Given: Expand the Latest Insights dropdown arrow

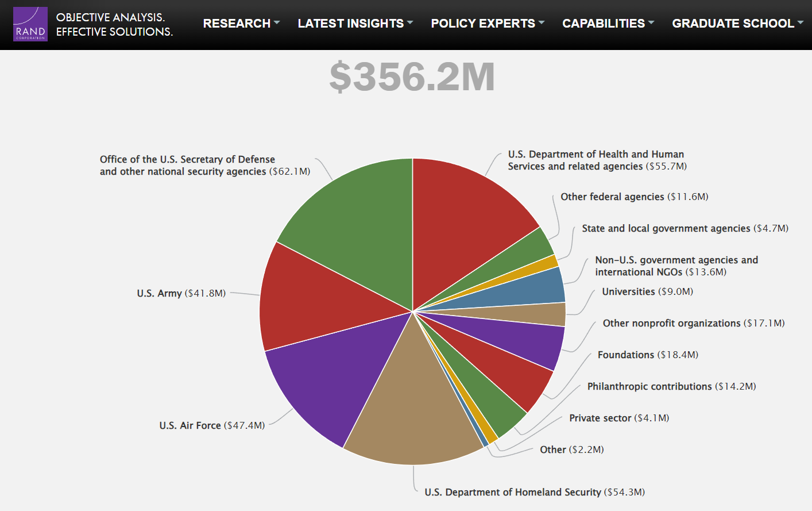Looking at the screenshot, I should pos(410,23).
